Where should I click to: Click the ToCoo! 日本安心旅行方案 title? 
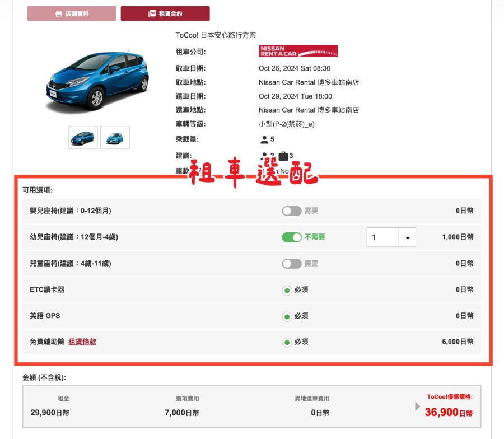[x=216, y=35]
